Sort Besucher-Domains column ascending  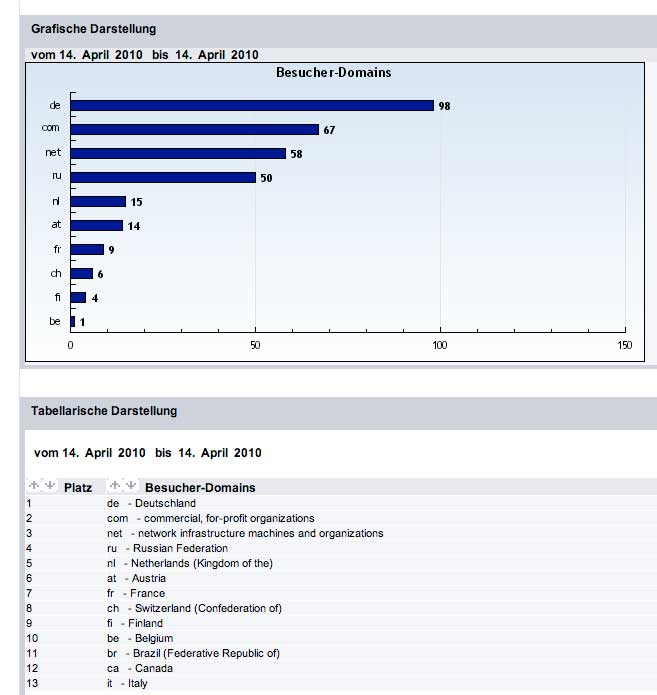(115, 486)
